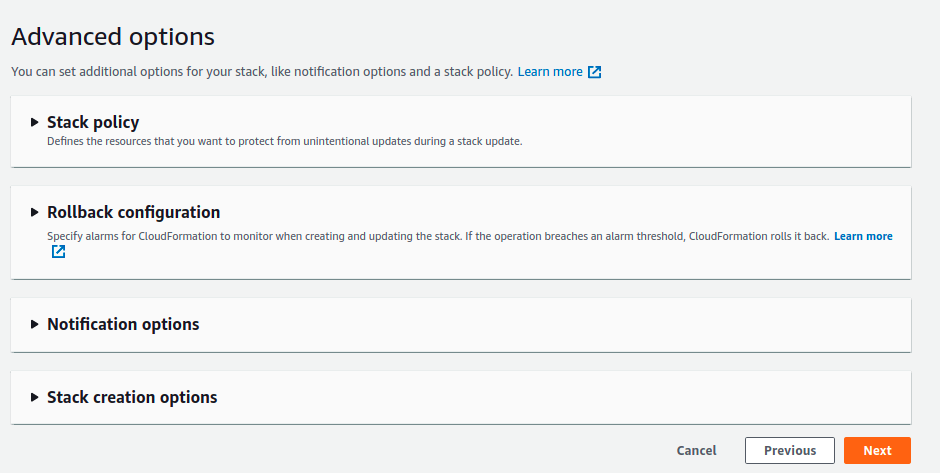Click the intro sentence about additional stack options
The width and height of the screenshot is (940, 473).
[262, 72]
